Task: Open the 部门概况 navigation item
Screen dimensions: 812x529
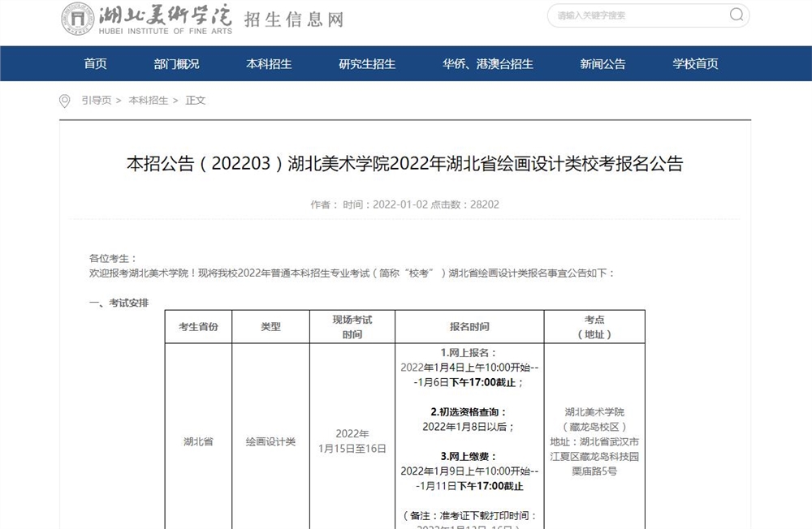Action: click(176, 63)
